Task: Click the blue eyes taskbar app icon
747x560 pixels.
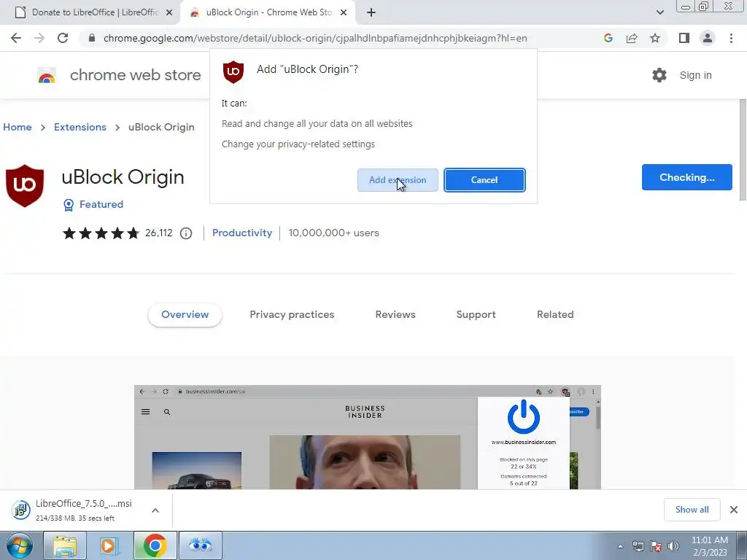Action: (200, 545)
